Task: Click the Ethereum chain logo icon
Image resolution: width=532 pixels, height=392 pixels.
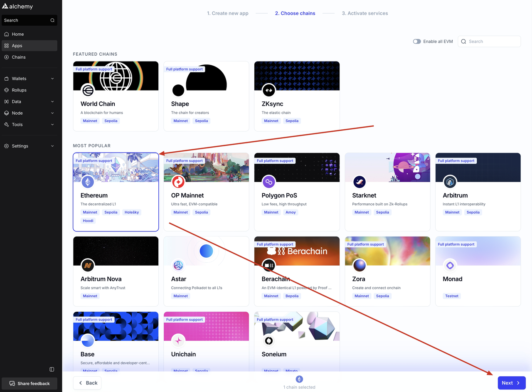Action: (x=88, y=182)
